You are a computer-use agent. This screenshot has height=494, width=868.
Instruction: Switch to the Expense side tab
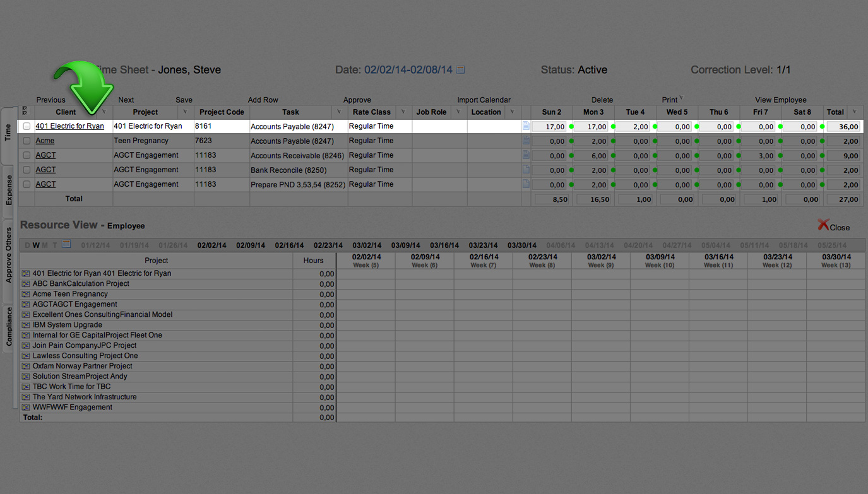(9, 191)
